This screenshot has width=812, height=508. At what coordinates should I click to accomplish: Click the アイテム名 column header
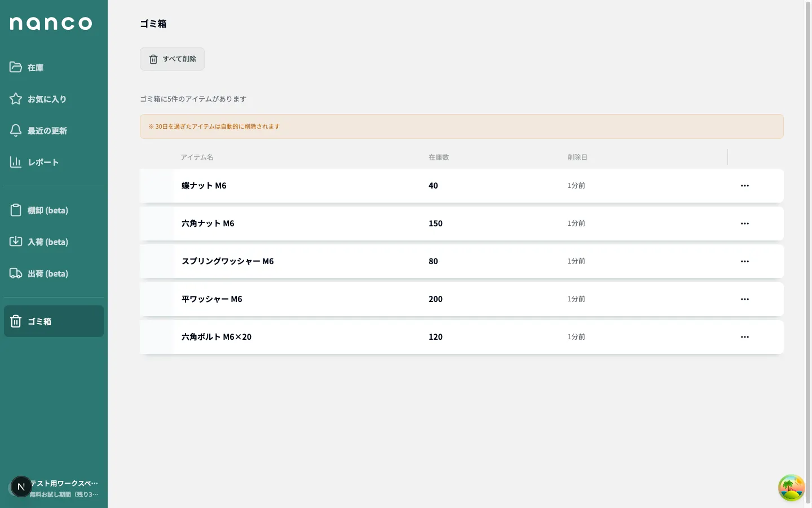(x=197, y=157)
